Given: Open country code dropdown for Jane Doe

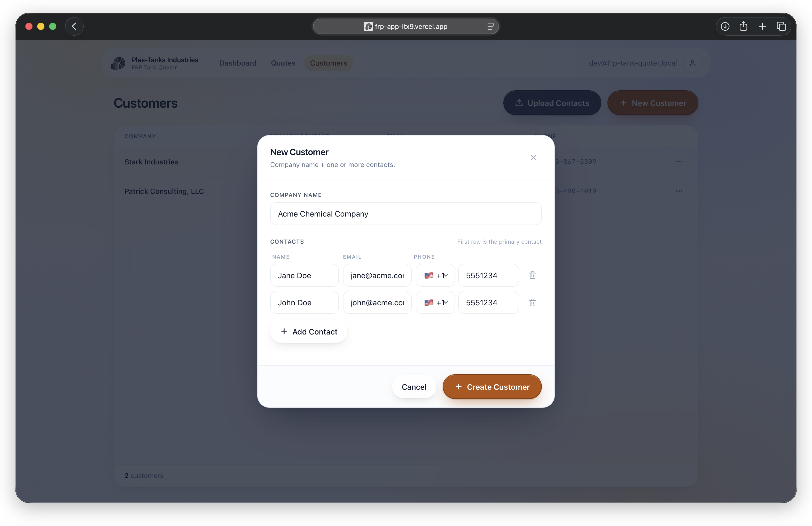Looking at the screenshot, I should click(435, 275).
